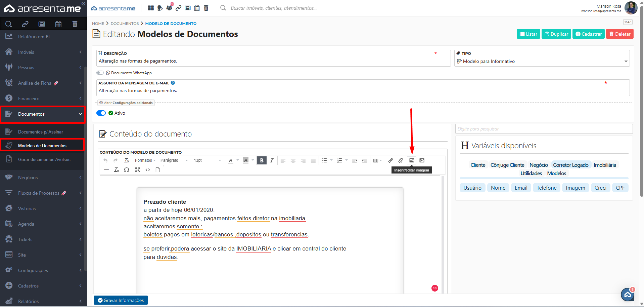Open the notifications bell in top bar
Image resolution: width=644 pixels, height=307 pixels.
pos(160,8)
